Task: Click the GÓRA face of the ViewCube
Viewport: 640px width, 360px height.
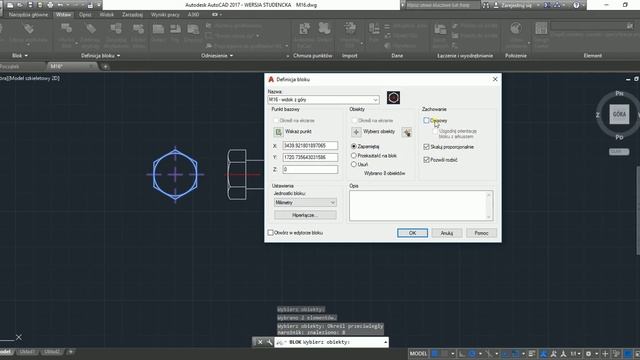Action: pos(619,114)
